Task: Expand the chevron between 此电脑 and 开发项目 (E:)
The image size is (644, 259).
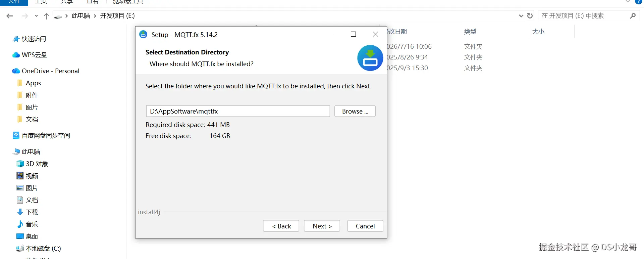Action: (x=95, y=16)
